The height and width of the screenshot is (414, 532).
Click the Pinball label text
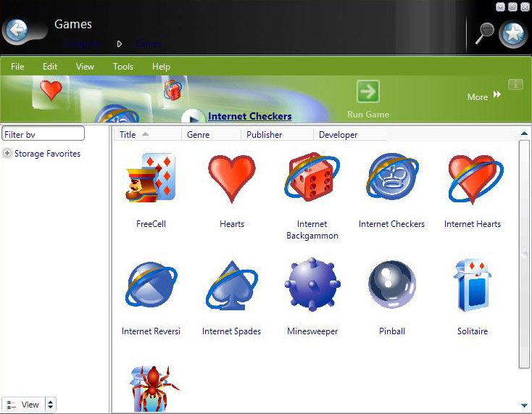(x=392, y=331)
